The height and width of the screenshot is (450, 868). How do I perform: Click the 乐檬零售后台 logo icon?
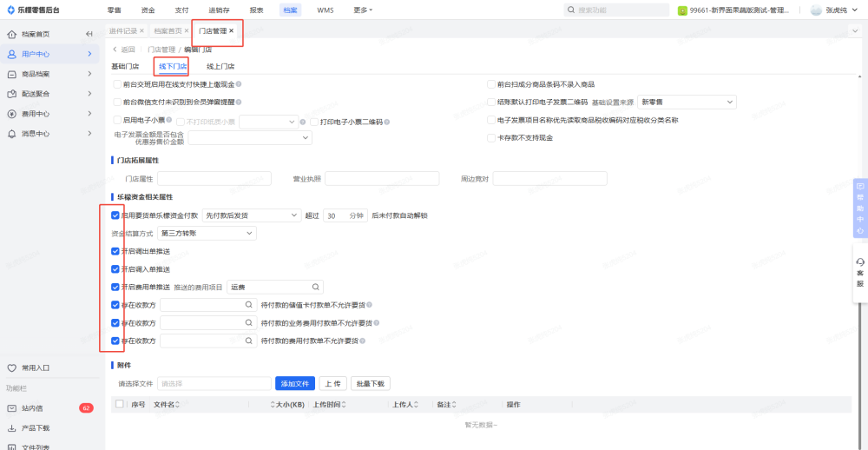[x=10, y=10]
